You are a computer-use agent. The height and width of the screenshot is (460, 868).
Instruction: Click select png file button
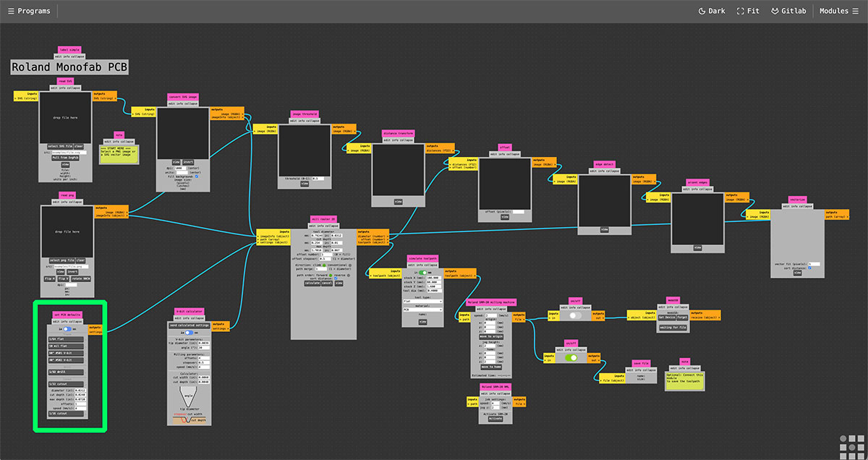pos(62,260)
